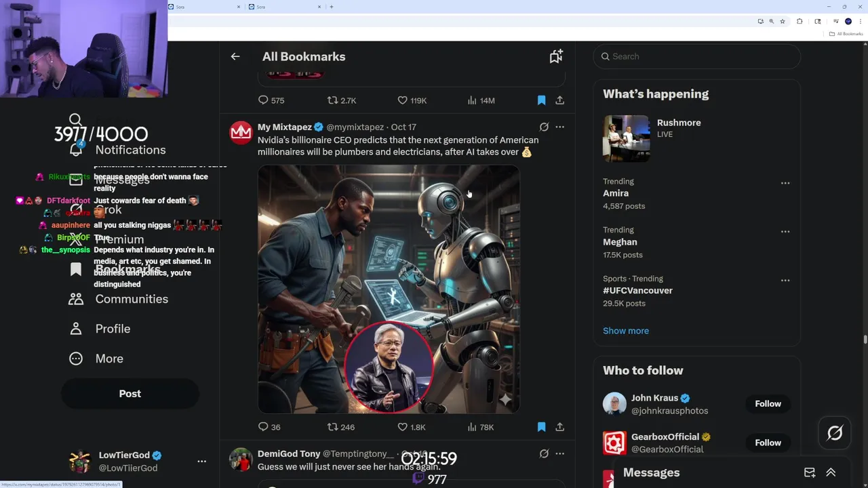Open Grok icon on My Mixtapez post
Viewport: 868px width, 488px height.
point(544,127)
